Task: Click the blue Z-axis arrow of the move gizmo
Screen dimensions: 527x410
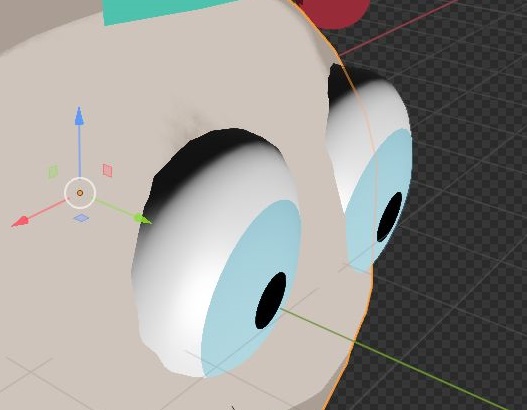Action: pyautogui.click(x=79, y=116)
